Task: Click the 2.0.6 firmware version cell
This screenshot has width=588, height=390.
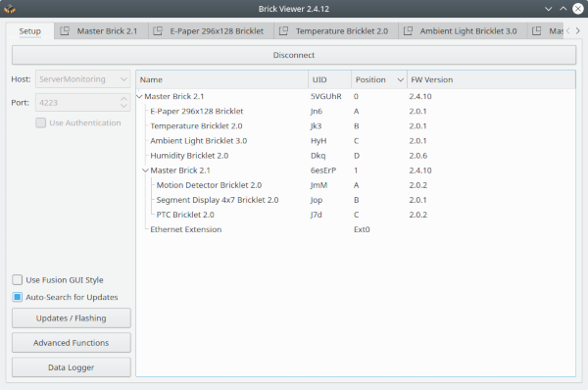Action: pos(418,156)
